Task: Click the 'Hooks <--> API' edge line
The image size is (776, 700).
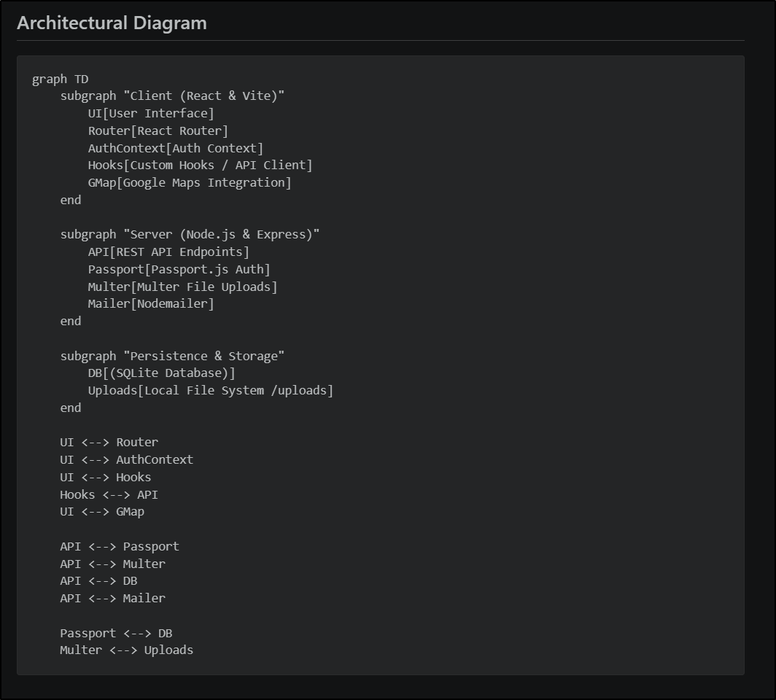Action: [109, 494]
